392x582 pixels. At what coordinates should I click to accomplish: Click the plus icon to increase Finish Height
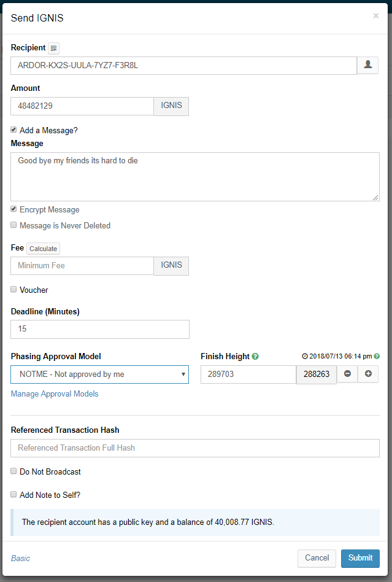point(368,374)
